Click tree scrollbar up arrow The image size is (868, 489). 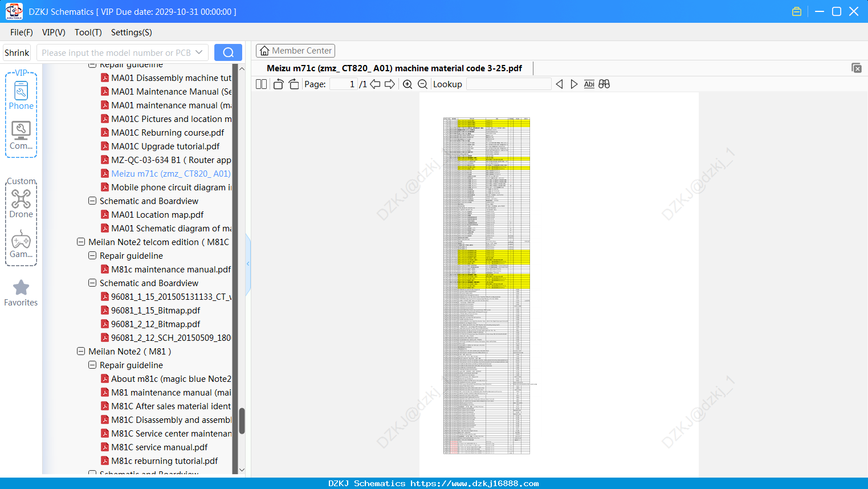coord(242,68)
